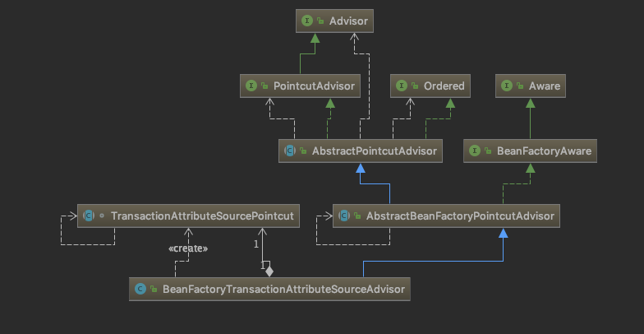Screen dimensions: 644x334
Task: Click the composition diamond near BeanFactoryTransactionAttributeSourceAdvisor
Action: (x=269, y=271)
